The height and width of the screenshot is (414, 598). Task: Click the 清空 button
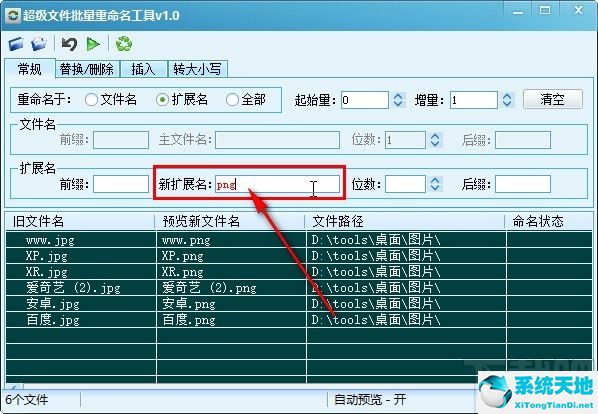pyautogui.click(x=553, y=99)
